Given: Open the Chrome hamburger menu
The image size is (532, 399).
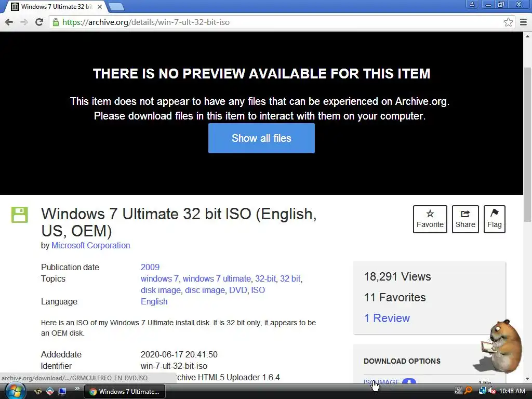Looking at the screenshot, I should click(524, 22).
